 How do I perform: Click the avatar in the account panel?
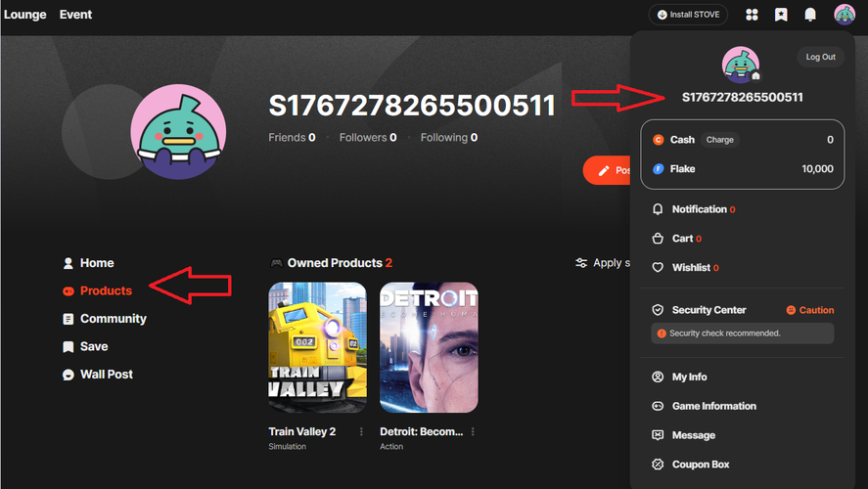tap(741, 65)
